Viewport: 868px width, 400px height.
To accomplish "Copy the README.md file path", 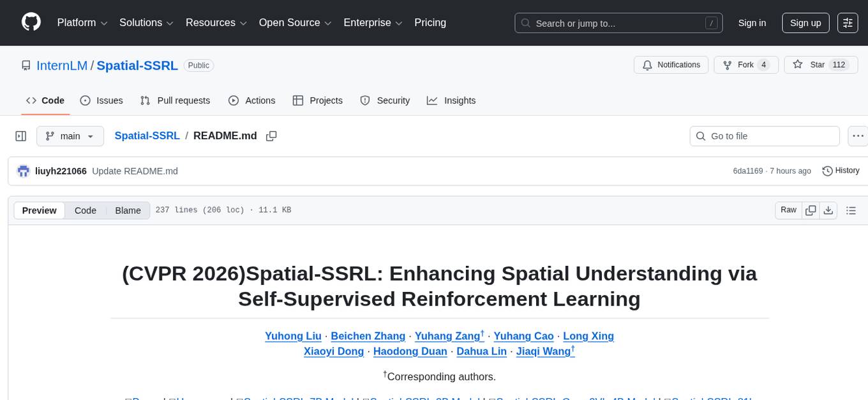I will click(x=271, y=136).
